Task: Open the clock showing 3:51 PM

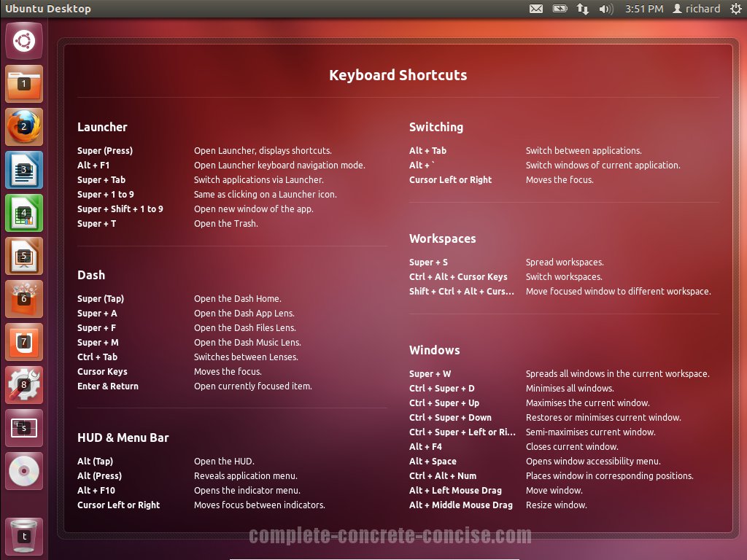Action: click(x=644, y=9)
